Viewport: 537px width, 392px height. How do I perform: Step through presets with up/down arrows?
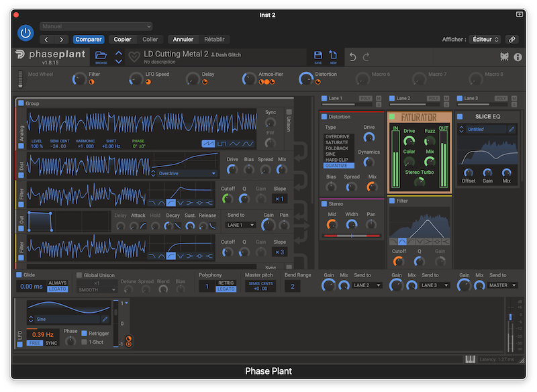[119, 57]
